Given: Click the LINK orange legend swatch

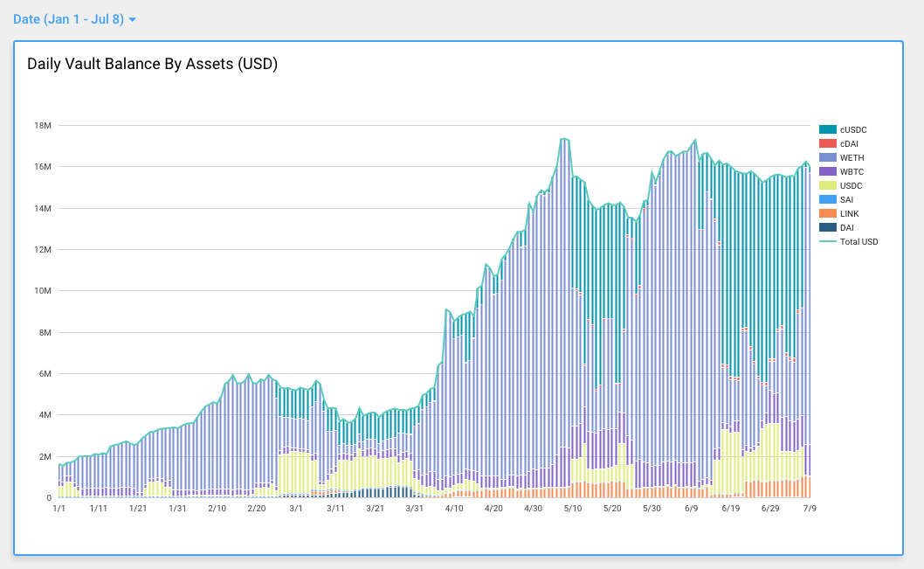Looking at the screenshot, I should (827, 213).
